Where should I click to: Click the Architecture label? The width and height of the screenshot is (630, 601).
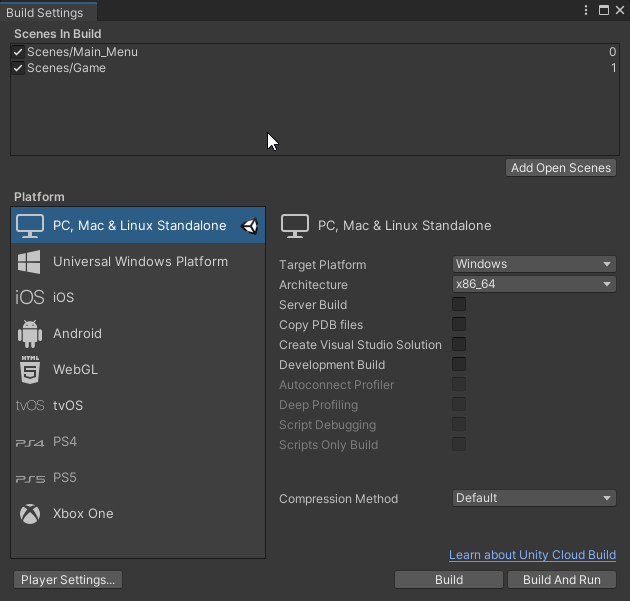(313, 285)
